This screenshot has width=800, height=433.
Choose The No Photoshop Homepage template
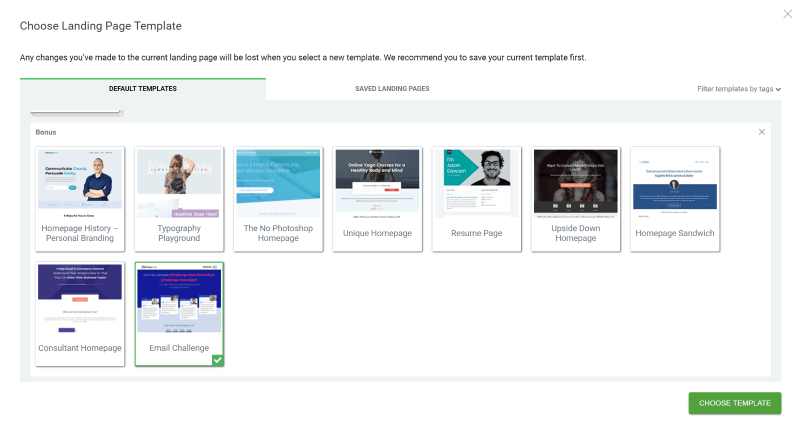278,184
